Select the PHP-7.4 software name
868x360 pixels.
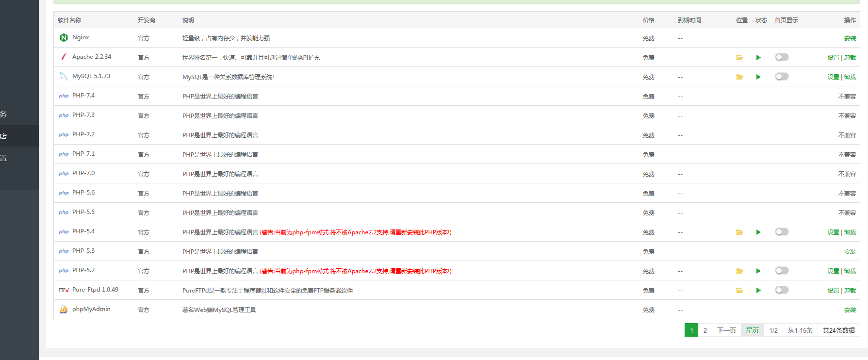coord(83,96)
